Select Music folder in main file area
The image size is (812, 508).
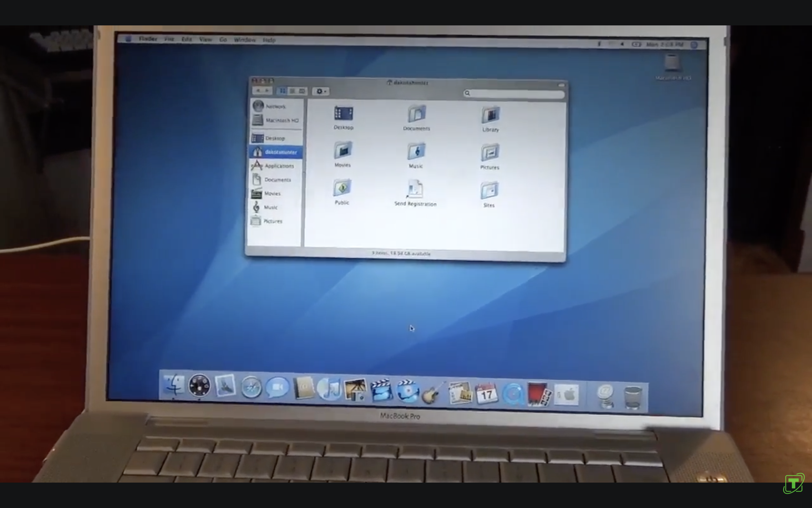(416, 151)
